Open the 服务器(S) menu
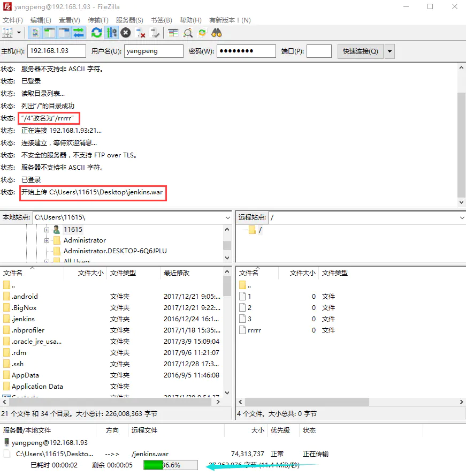The image size is (466, 476). (129, 20)
